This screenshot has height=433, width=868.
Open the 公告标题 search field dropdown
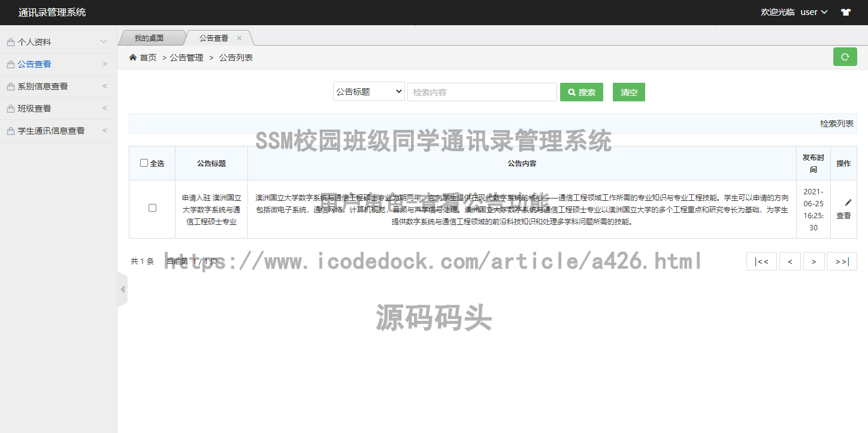(368, 91)
